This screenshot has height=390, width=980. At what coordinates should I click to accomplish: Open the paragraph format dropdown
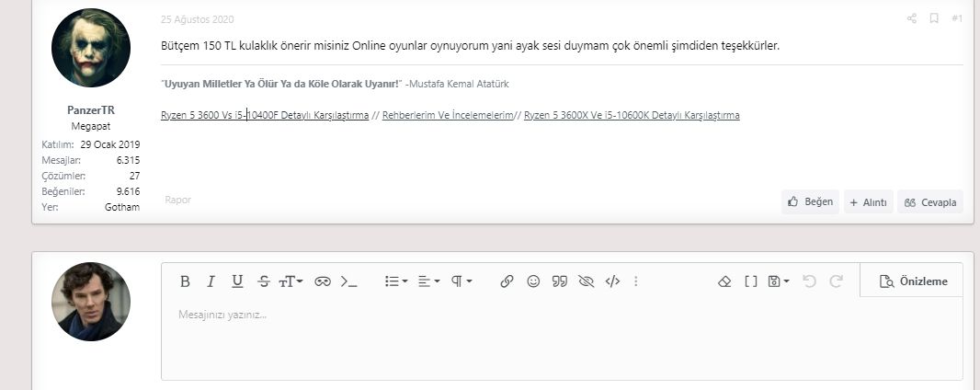(462, 281)
